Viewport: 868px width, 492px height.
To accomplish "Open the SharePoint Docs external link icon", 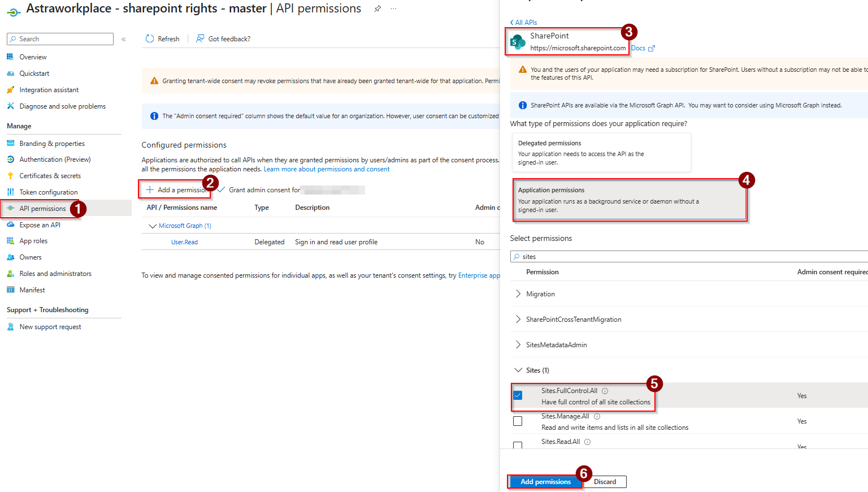I will point(652,49).
